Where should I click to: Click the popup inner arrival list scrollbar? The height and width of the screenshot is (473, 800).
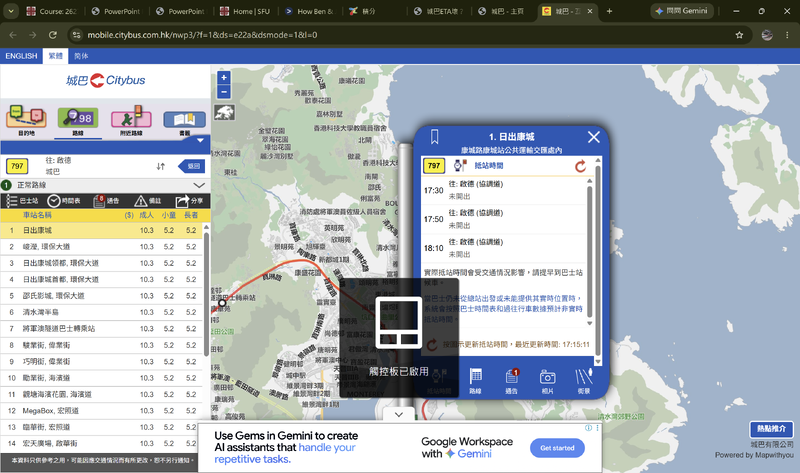(590, 252)
